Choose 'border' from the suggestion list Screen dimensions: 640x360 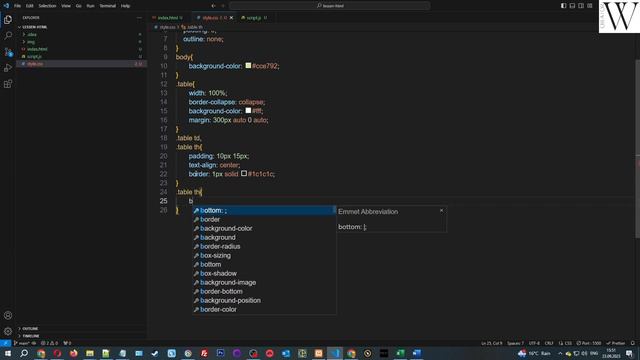click(264, 220)
